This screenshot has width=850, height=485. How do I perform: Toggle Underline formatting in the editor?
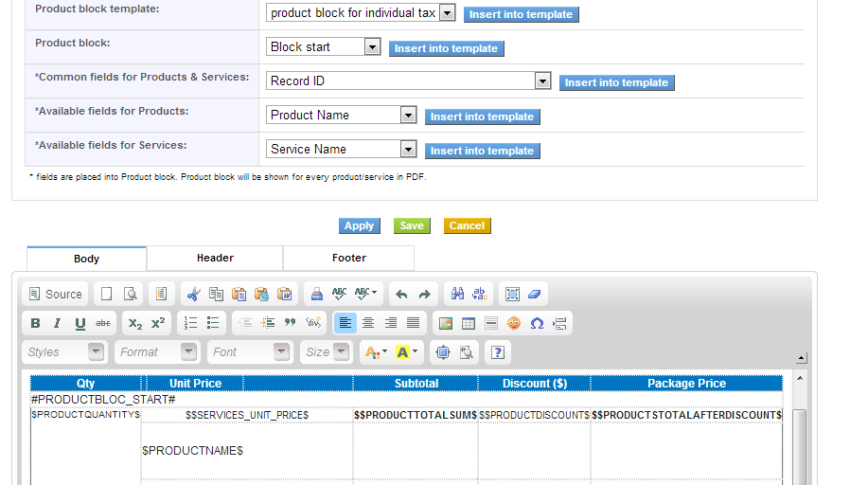tap(80, 323)
